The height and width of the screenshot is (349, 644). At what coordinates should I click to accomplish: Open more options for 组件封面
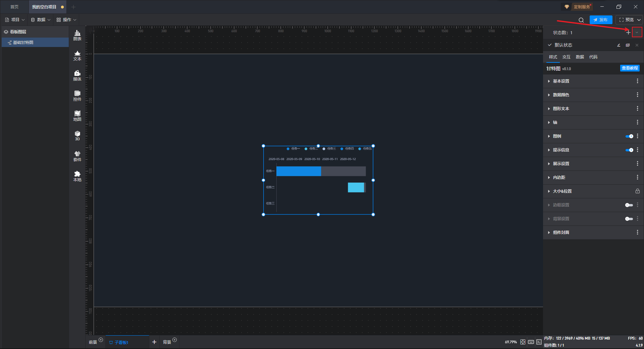click(637, 233)
